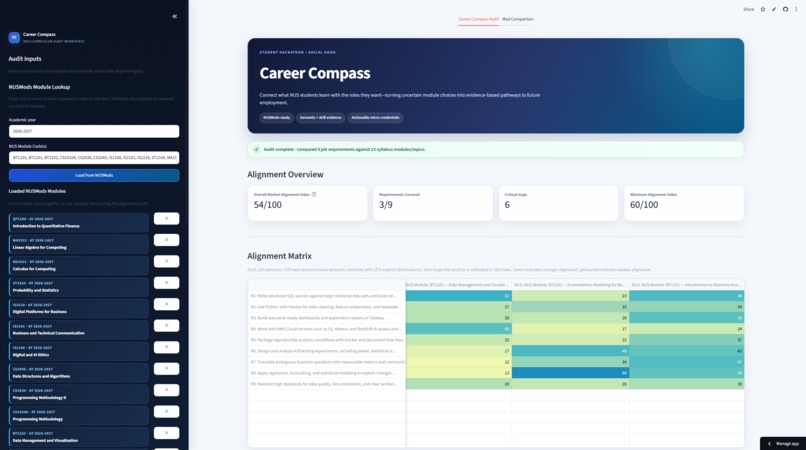The image size is (806, 450).
Task: Remove the CS1010A Programming Methodology module
Action: point(167,411)
